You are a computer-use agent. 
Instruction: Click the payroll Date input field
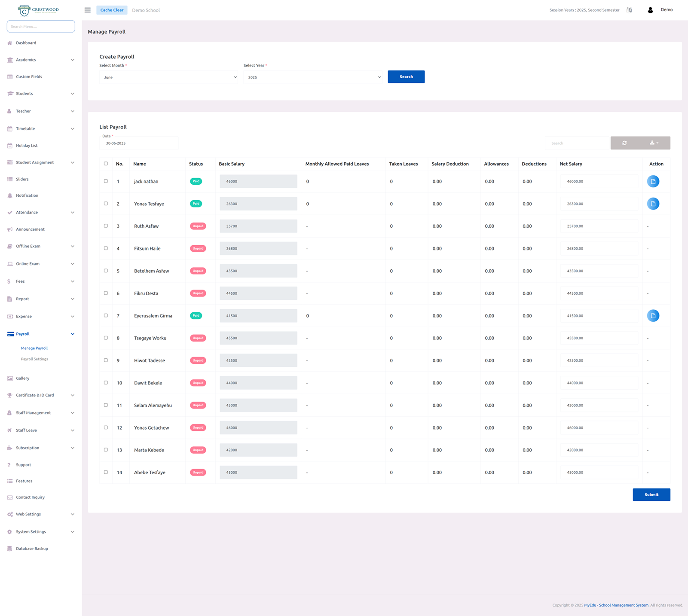click(138, 143)
